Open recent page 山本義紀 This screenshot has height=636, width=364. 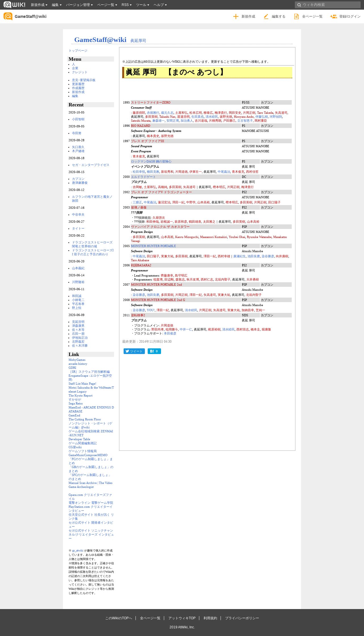78,268
